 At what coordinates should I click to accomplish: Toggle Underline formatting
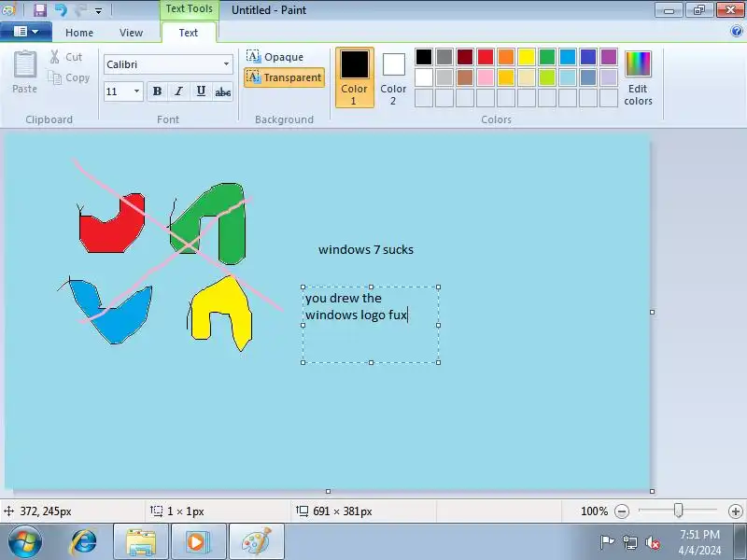click(201, 91)
